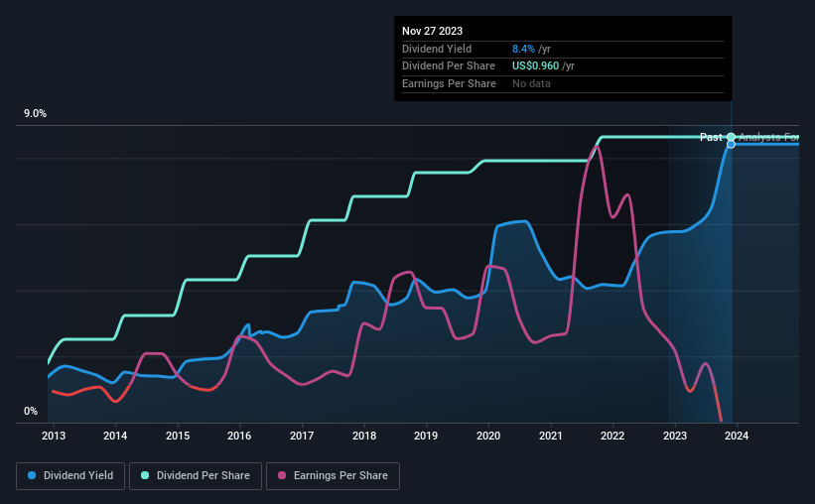Select the 2018 label on the time axis
The height and width of the screenshot is (504, 815).
click(x=364, y=436)
